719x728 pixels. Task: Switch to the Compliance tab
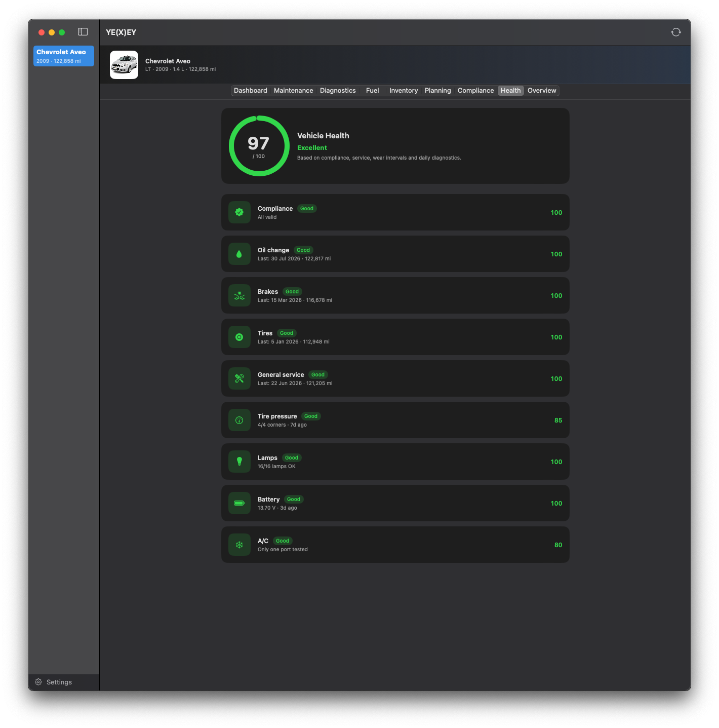(x=476, y=91)
